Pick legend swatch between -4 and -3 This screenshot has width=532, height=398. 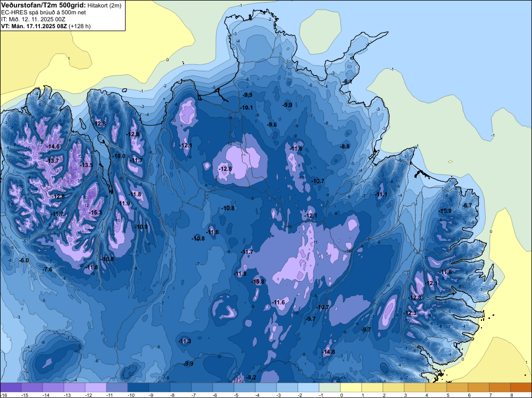(266, 387)
